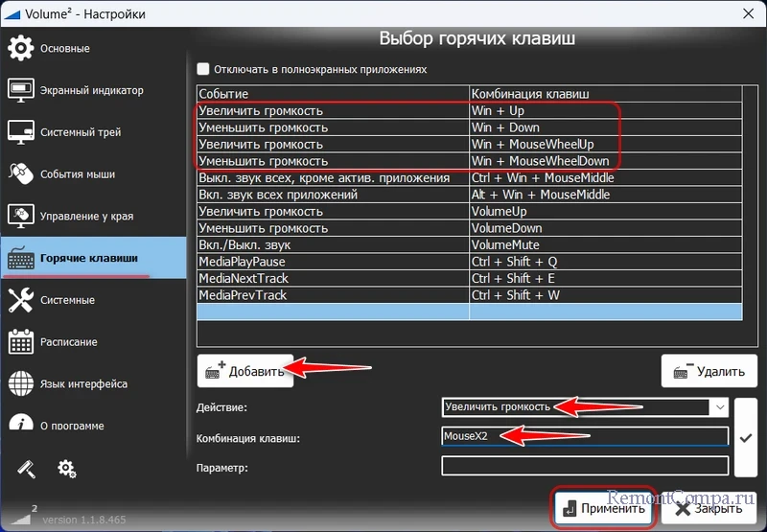Click the Volume² logo in the title bar
This screenshot has height=532, width=767.
pos(12,13)
